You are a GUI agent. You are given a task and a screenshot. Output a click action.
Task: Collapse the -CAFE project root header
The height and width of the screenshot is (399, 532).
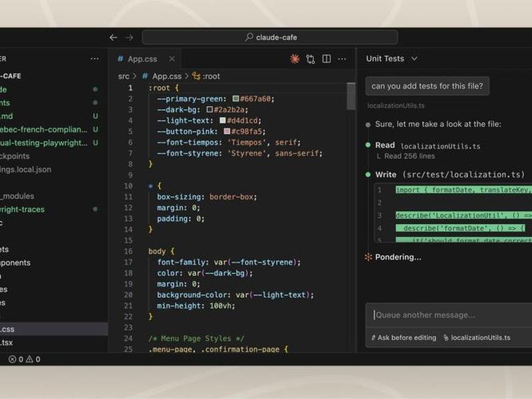11,76
